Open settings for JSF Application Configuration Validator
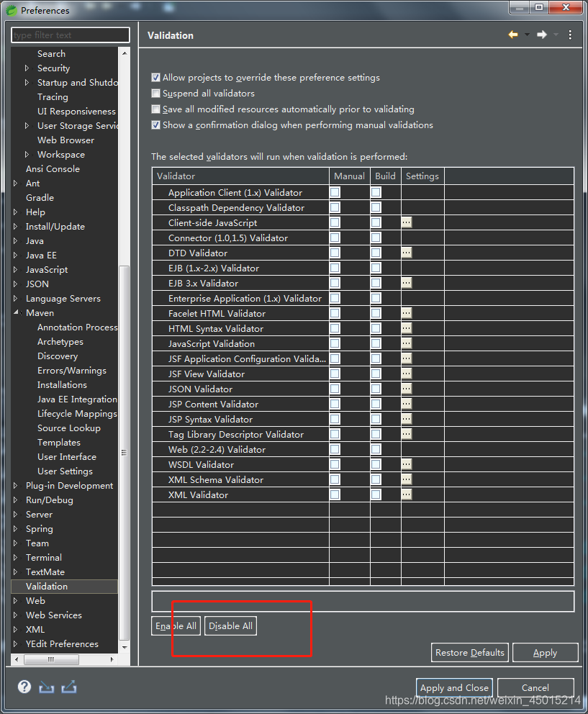Image resolution: width=588 pixels, height=714 pixels. click(x=407, y=358)
